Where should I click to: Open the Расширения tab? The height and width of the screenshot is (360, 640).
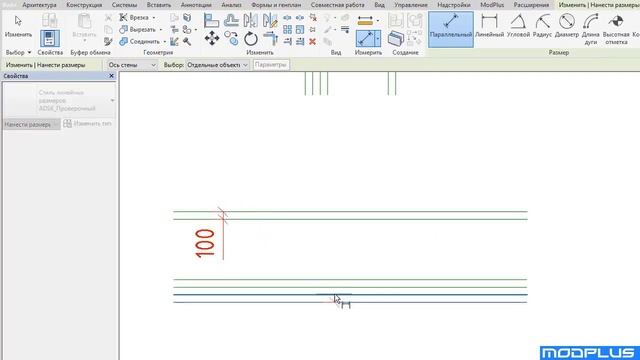click(531, 5)
